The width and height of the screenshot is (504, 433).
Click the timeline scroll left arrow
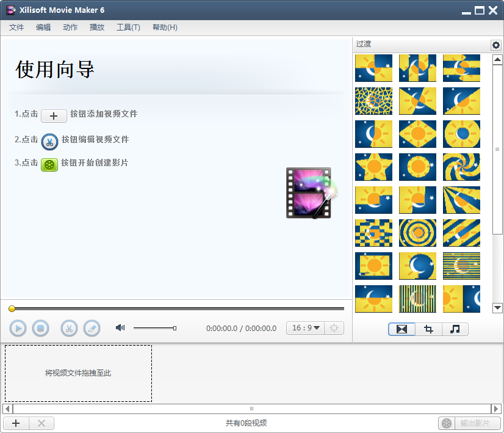[x=8, y=409]
